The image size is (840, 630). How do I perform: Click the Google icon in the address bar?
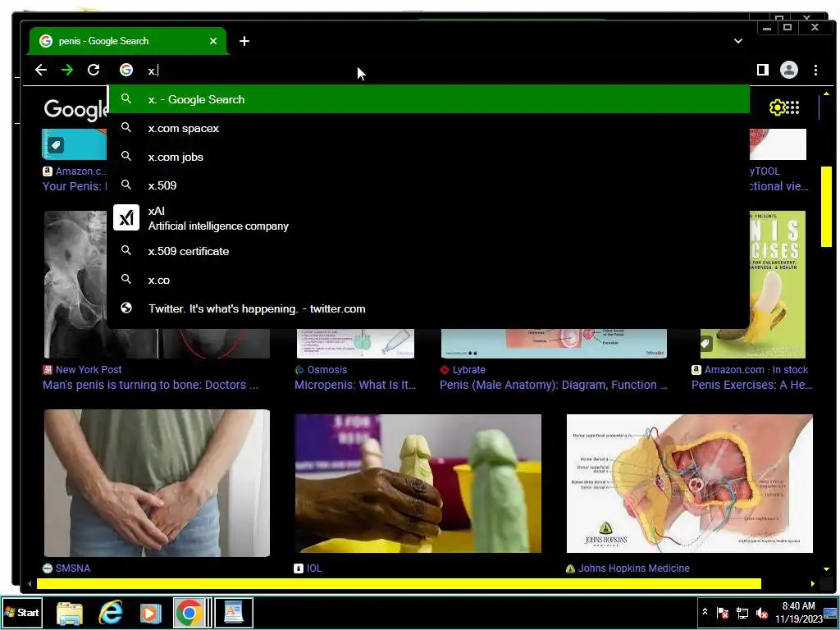tap(126, 70)
